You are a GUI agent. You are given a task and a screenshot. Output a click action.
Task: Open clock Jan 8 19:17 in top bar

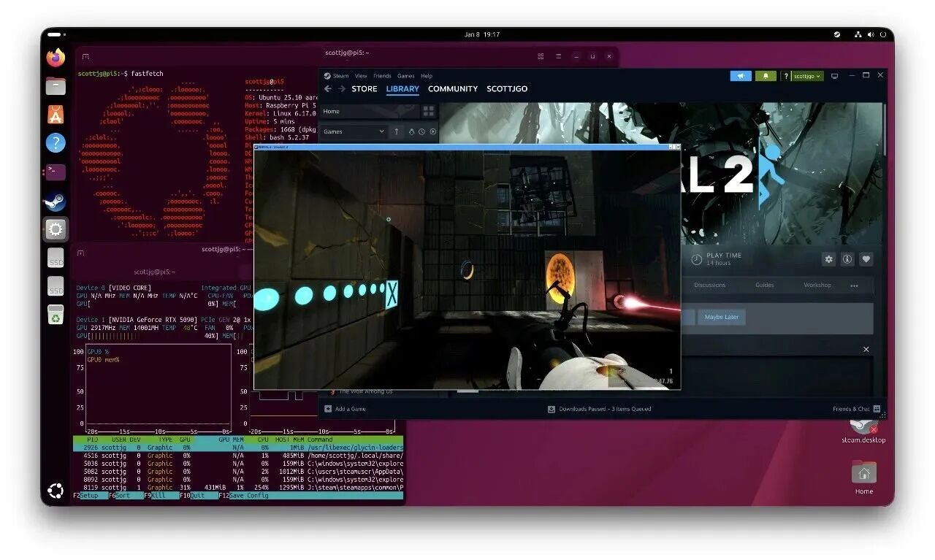482,34
